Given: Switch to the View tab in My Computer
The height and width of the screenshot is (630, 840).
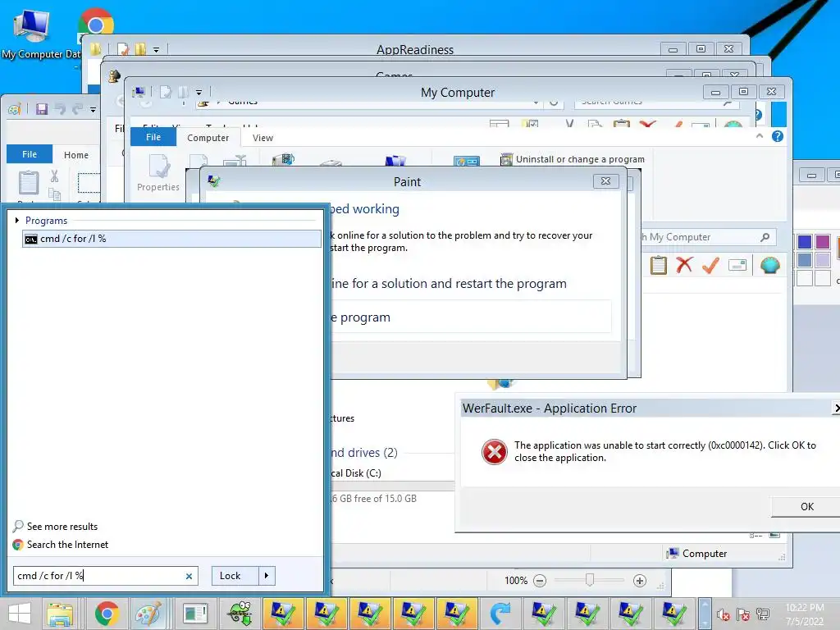Looking at the screenshot, I should [x=262, y=138].
